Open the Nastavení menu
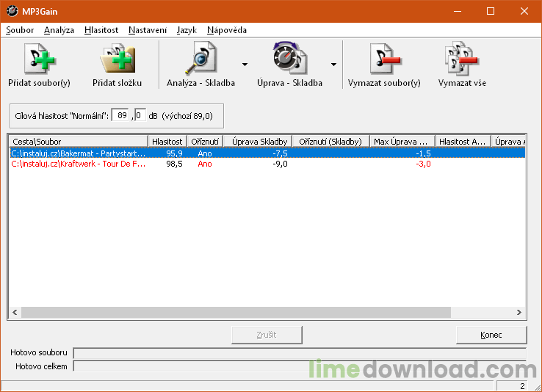Image resolution: width=542 pixels, height=392 pixels. tap(148, 30)
